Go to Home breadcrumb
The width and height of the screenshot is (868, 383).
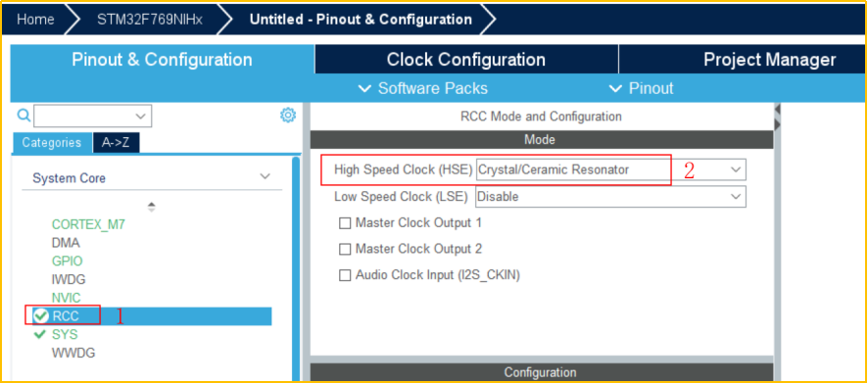point(35,20)
